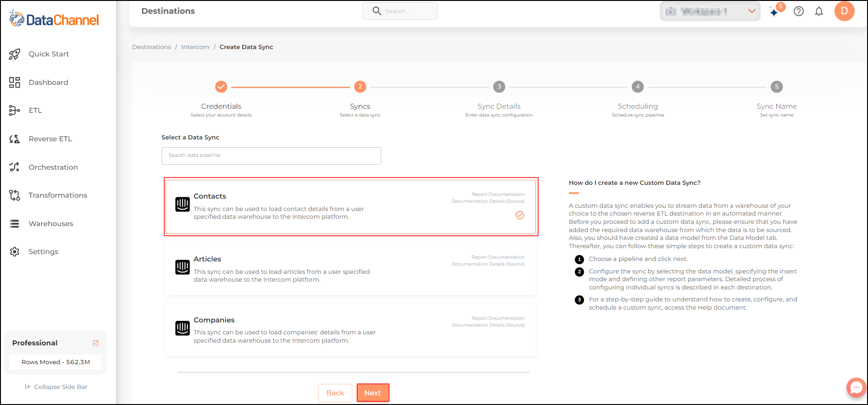Go to Dashboard menu item
Image resolution: width=868 pixels, height=405 pixels.
point(49,83)
